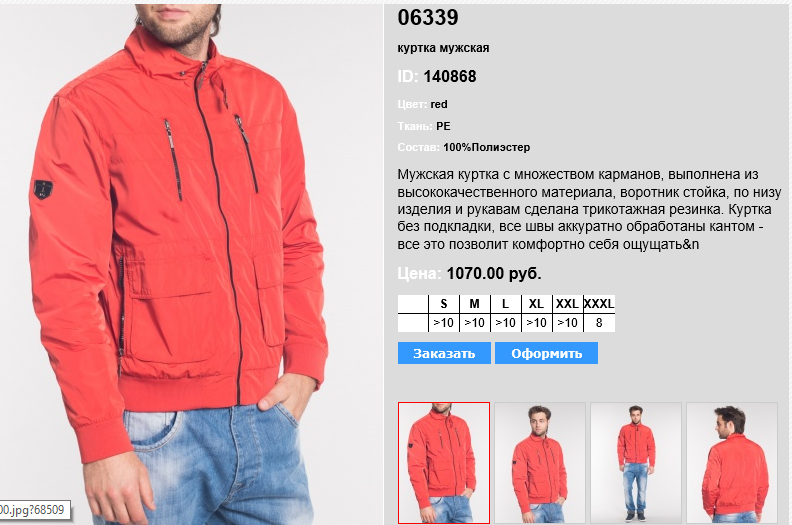The image size is (792, 525).
Task: View the full-length standing model thumbnail
Action: tap(636, 463)
